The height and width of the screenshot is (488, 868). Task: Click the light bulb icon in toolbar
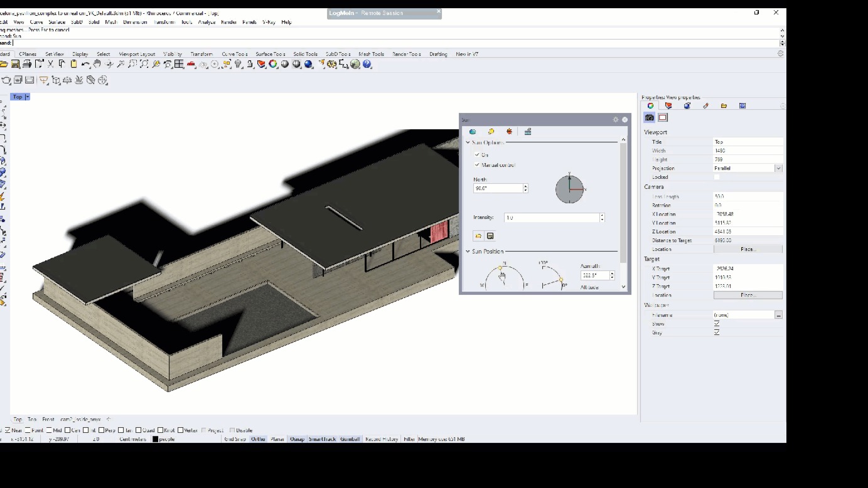coord(238,64)
